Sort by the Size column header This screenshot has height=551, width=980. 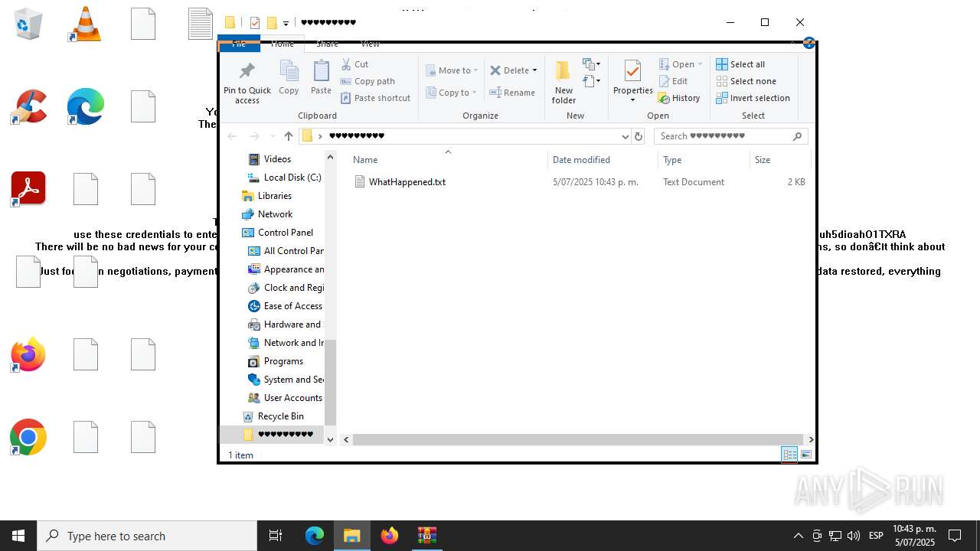coord(779,160)
